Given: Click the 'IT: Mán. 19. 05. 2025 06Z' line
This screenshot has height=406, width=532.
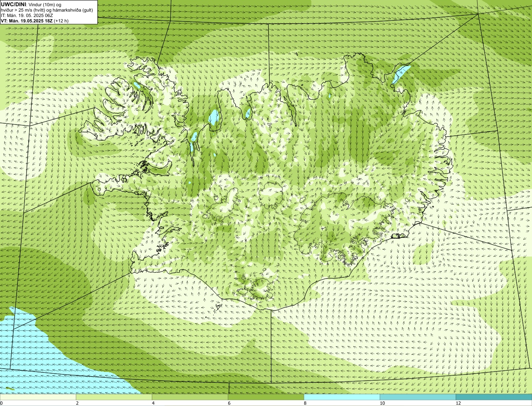Looking at the screenshot, I should [x=27, y=15].
